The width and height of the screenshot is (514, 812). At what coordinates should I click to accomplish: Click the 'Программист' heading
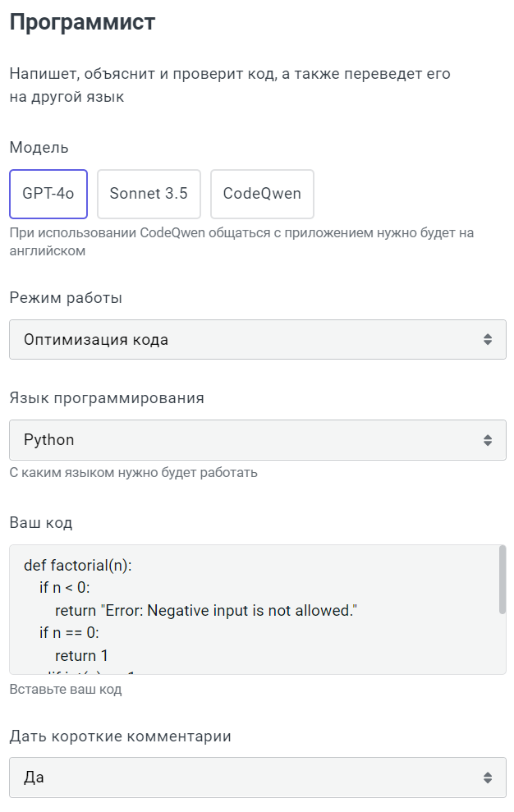click(82, 23)
